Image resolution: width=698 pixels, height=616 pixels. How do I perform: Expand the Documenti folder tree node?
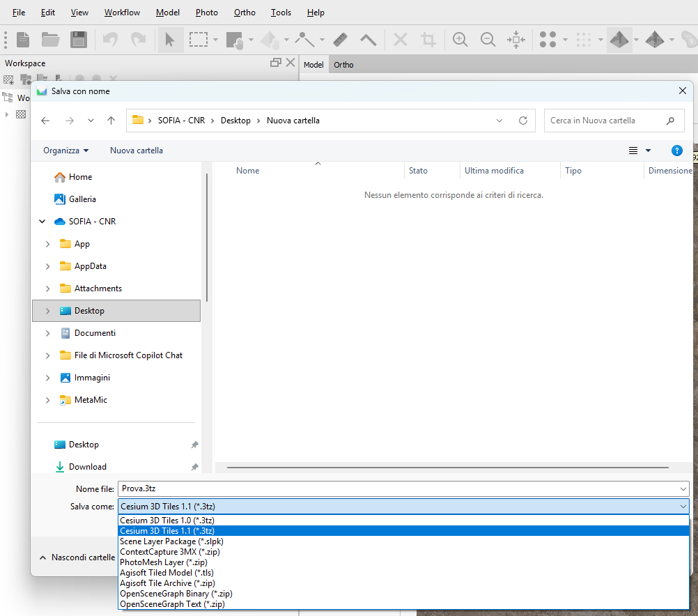[47, 333]
